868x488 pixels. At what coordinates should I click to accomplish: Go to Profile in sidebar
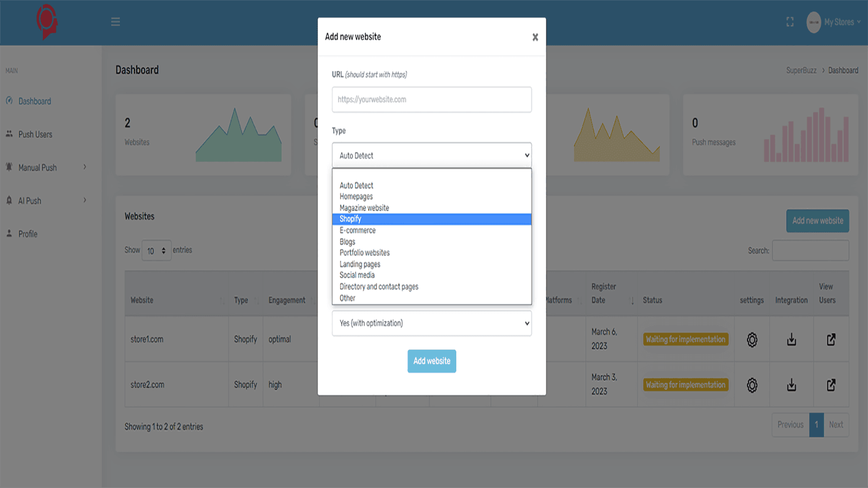28,234
